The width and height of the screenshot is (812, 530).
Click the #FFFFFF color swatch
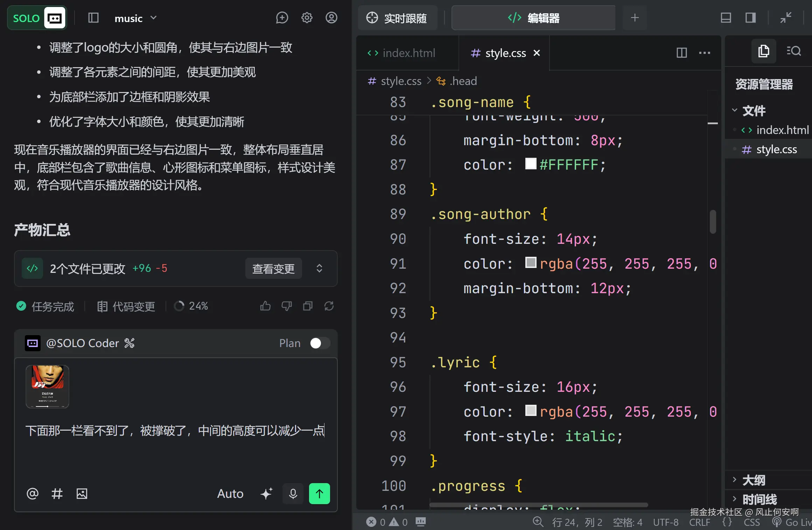click(x=531, y=164)
